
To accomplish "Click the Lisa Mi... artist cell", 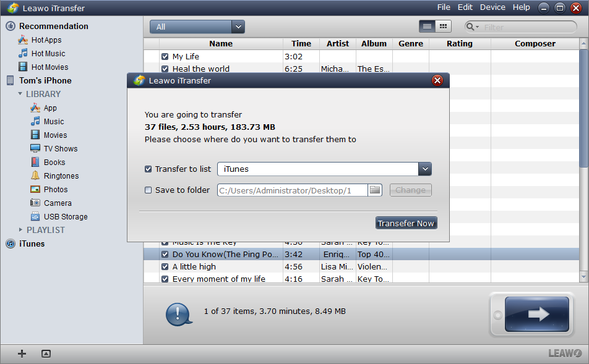I will [337, 266].
